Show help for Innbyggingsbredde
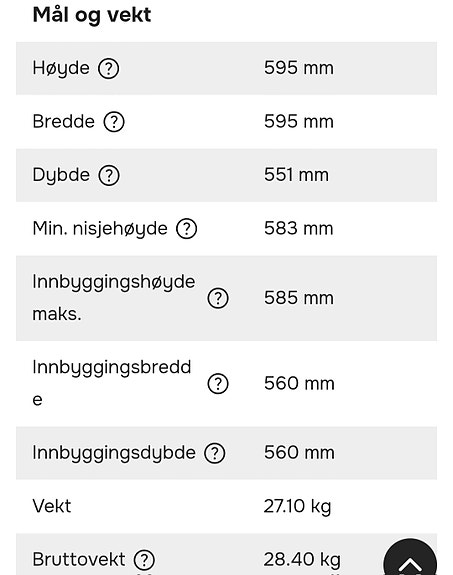 coord(218,384)
